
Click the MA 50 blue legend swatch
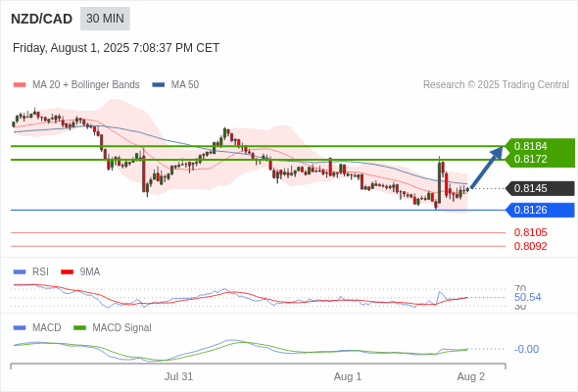coord(159,85)
